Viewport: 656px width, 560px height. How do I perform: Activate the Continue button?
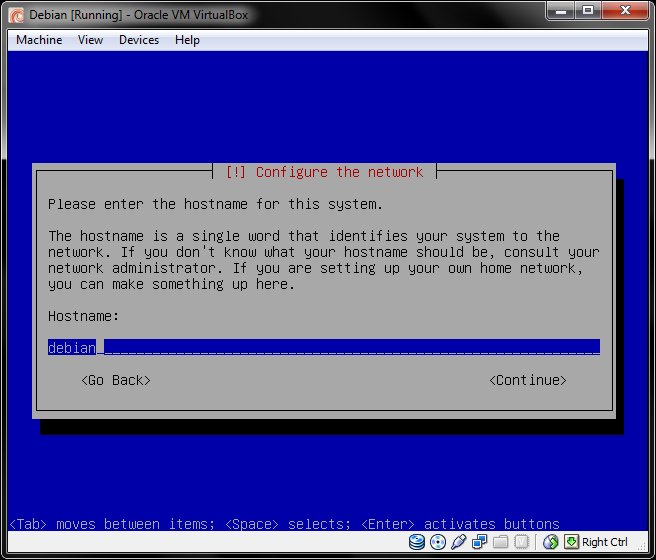click(528, 380)
